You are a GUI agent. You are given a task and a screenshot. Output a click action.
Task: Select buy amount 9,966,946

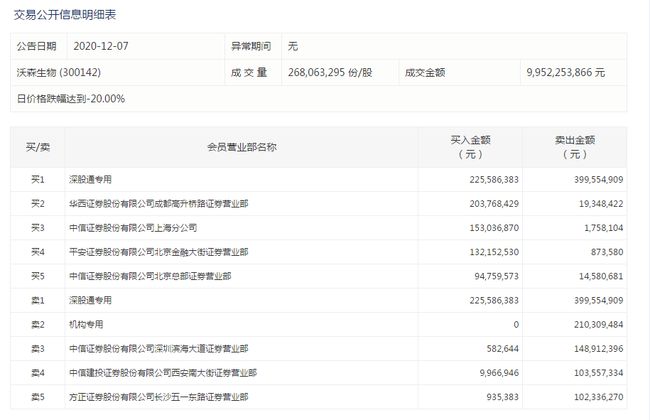[x=499, y=373]
